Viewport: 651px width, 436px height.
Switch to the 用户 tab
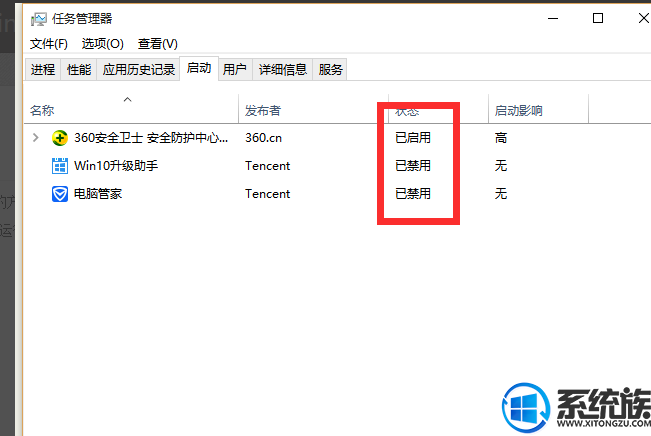click(235, 69)
